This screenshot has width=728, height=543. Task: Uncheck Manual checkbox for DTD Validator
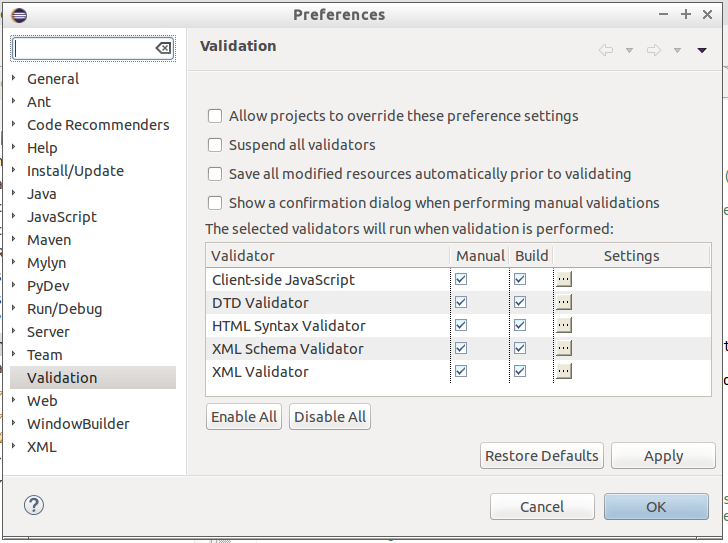click(461, 303)
